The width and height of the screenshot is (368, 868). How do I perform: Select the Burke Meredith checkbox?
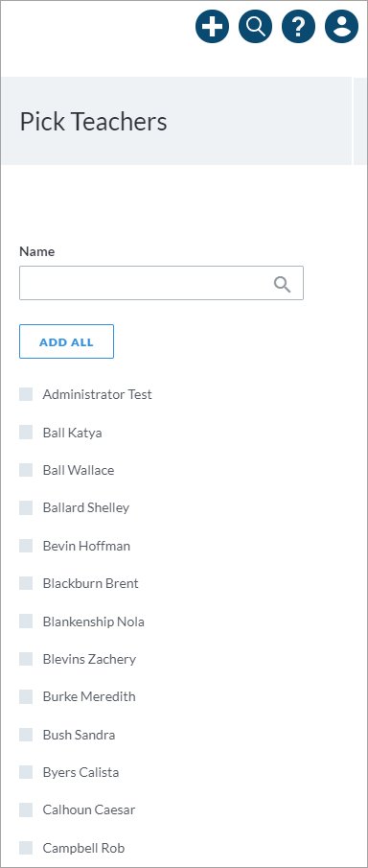[26, 696]
